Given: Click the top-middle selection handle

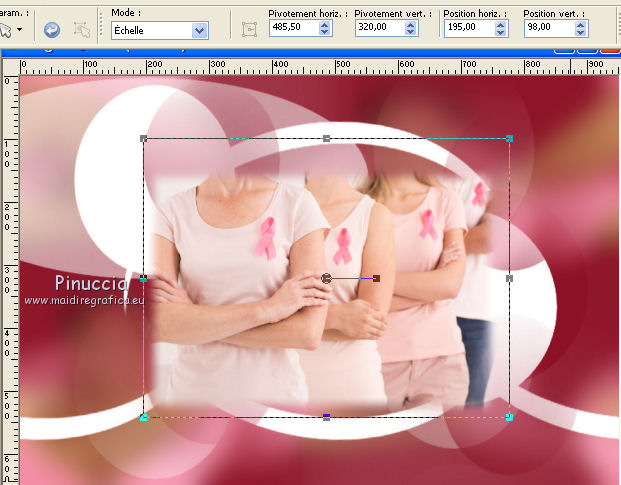Looking at the screenshot, I should [x=326, y=139].
